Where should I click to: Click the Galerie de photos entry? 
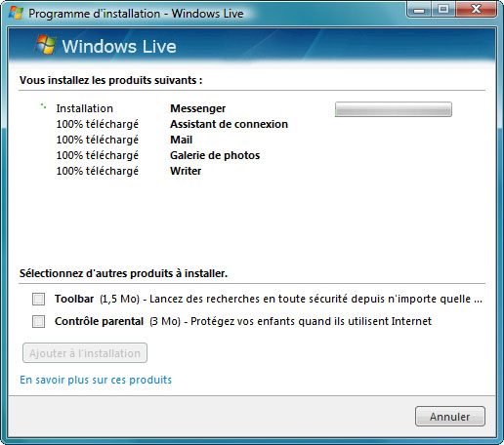tap(215, 155)
